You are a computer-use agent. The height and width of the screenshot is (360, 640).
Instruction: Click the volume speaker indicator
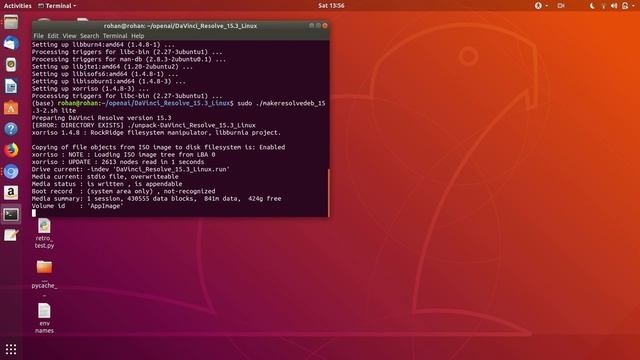click(x=613, y=6)
